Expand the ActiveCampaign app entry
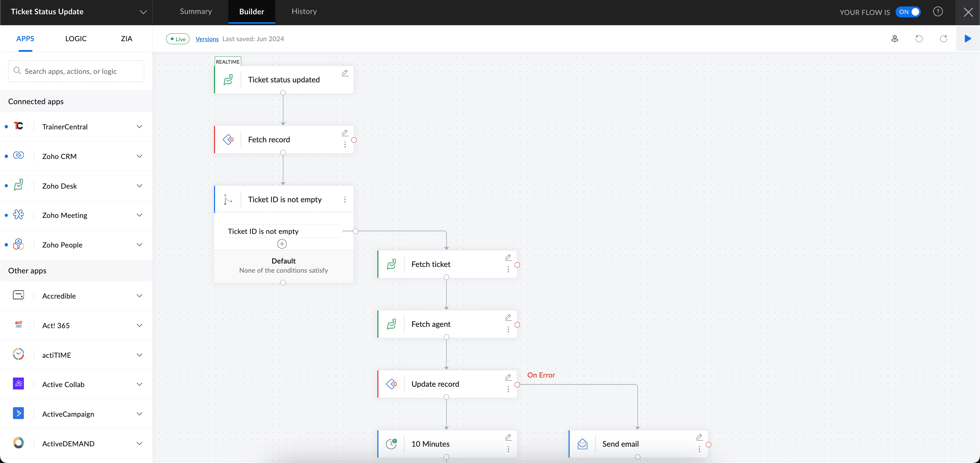This screenshot has height=463, width=980. (x=139, y=414)
